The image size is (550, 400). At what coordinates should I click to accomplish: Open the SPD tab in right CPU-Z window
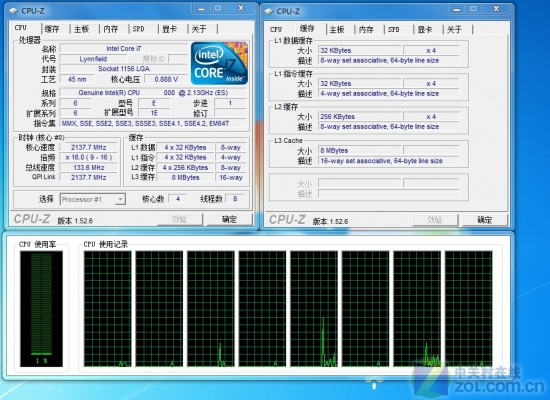click(394, 29)
